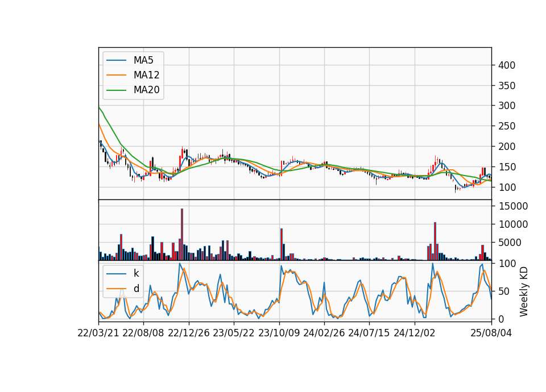
Task: Click the d legend label
Action: (x=136, y=289)
